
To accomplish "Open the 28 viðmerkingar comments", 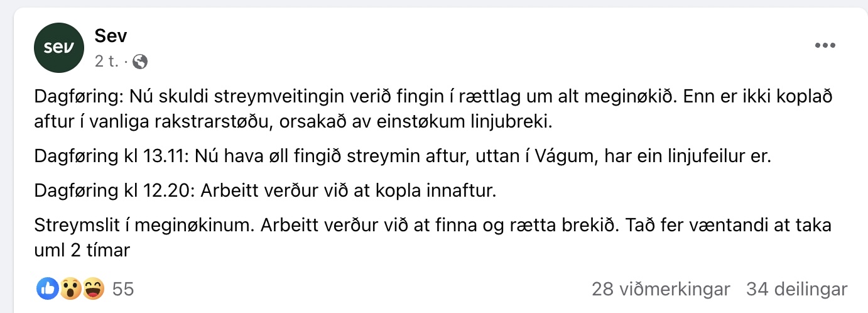I will pos(661,289).
